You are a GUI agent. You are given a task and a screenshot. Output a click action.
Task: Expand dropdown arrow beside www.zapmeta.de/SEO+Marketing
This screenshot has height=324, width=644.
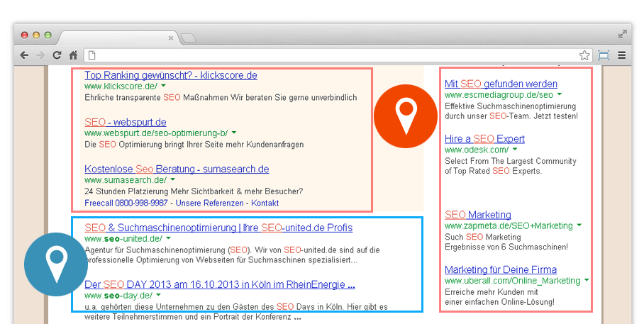pos(579,225)
